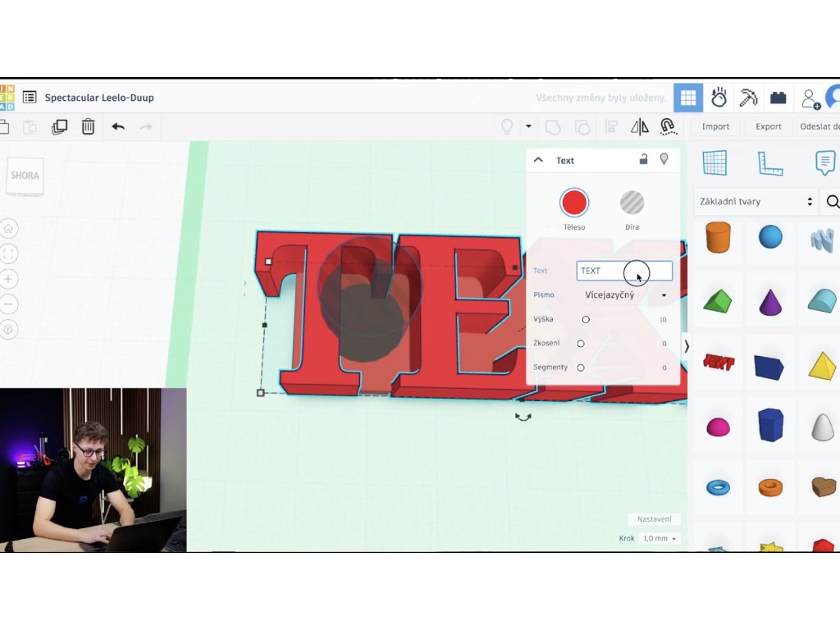Open the blocks pickaxe view

(x=748, y=98)
